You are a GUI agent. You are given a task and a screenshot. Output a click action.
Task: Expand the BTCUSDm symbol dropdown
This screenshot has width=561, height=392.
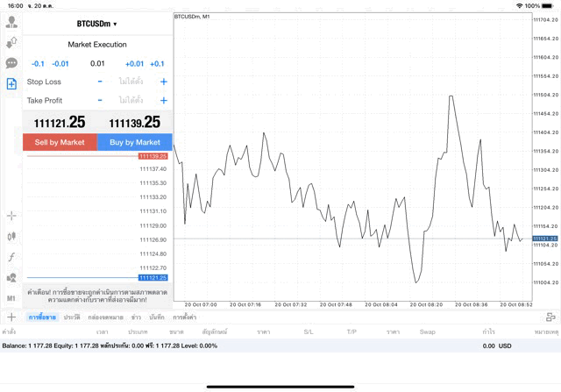96,24
